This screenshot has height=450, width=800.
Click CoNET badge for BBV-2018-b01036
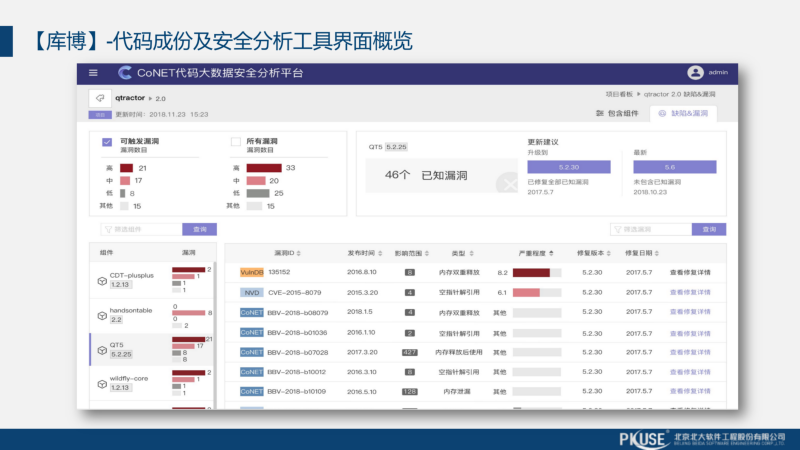tap(252, 333)
